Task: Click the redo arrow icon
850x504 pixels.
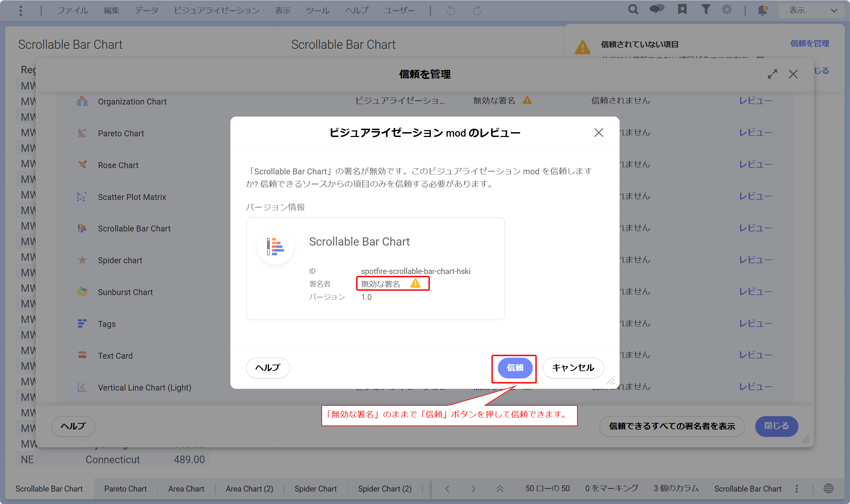Action: [x=477, y=11]
